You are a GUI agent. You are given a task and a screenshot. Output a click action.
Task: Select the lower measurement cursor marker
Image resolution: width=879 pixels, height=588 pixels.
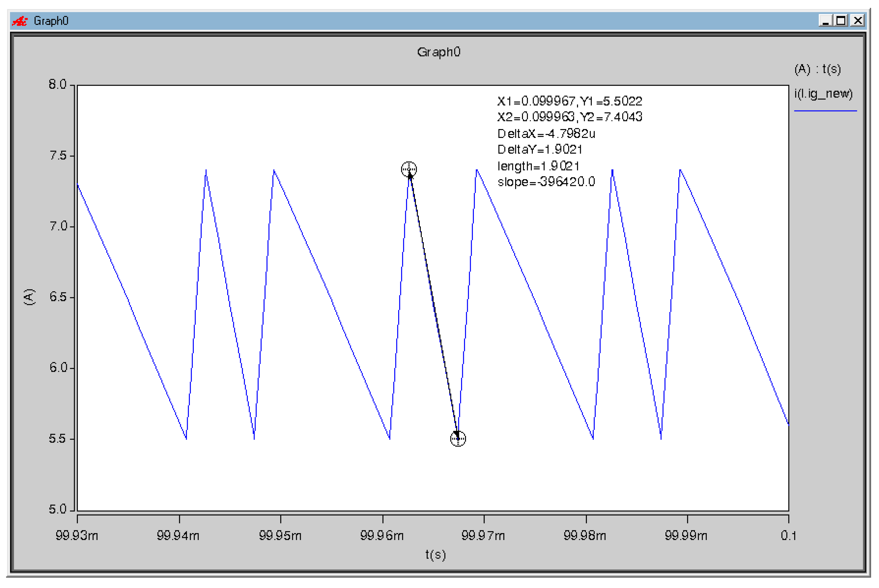point(458,438)
